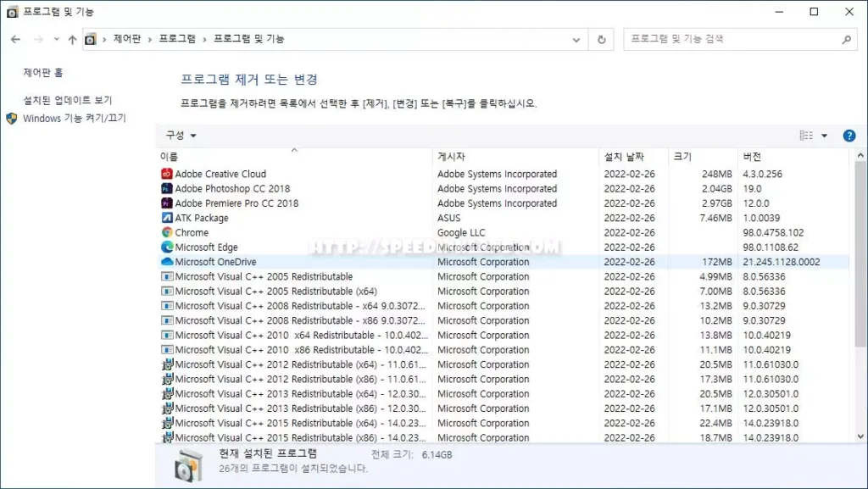Click the vertical scrollbar thumb
Screen dimensions: 868x489
tap(860, 254)
